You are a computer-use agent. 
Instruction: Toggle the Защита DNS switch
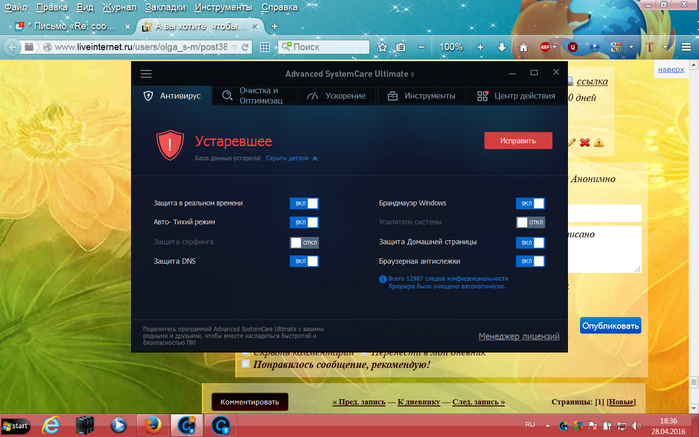click(x=304, y=261)
